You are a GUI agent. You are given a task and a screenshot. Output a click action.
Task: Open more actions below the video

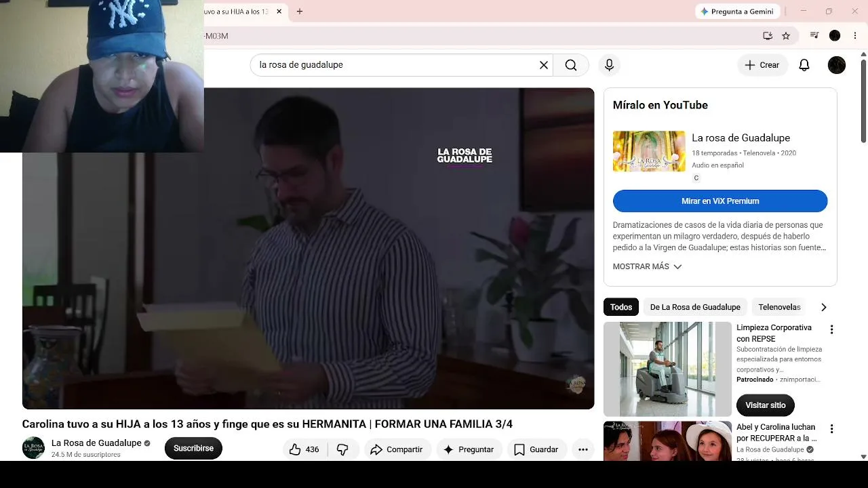583,449
